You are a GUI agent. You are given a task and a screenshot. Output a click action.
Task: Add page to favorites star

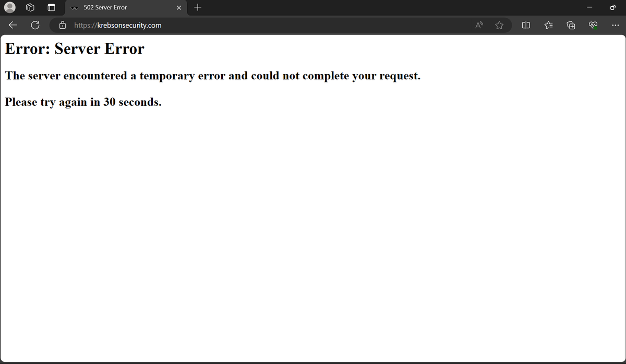[499, 25]
